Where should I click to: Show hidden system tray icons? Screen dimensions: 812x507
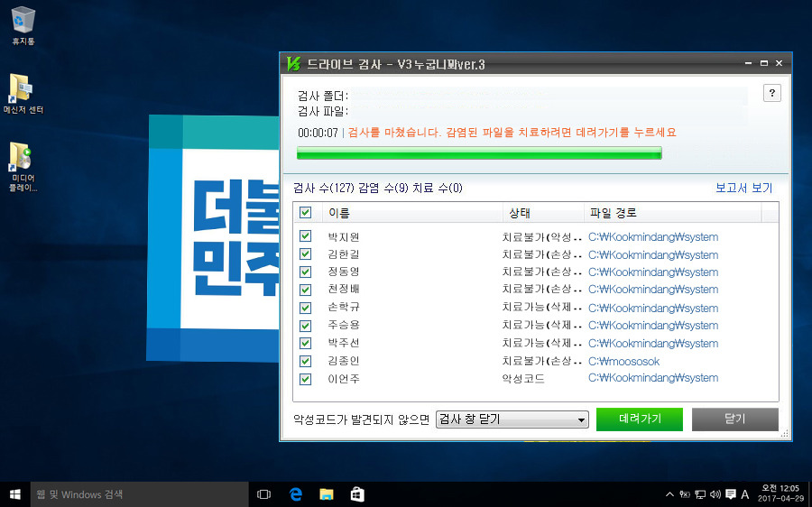point(669,494)
